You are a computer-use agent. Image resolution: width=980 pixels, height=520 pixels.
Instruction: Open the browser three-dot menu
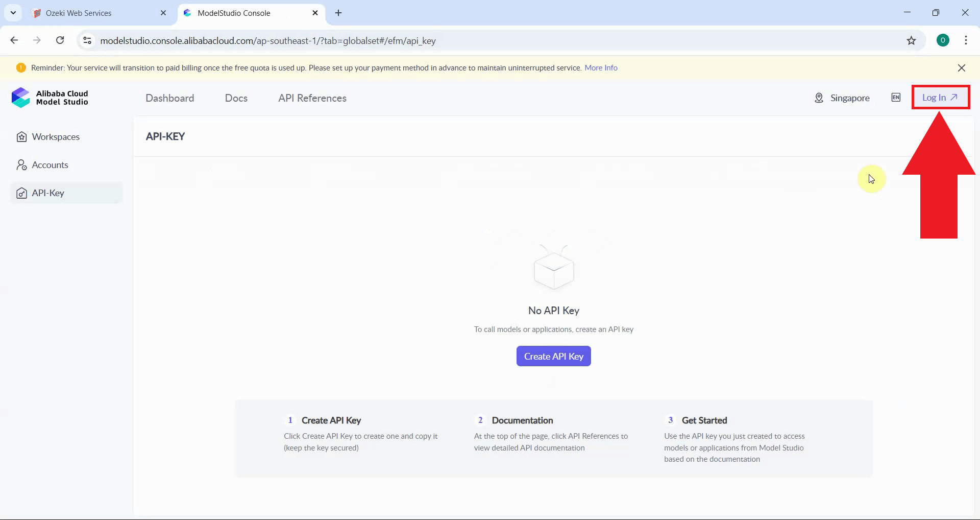coord(966,40)
